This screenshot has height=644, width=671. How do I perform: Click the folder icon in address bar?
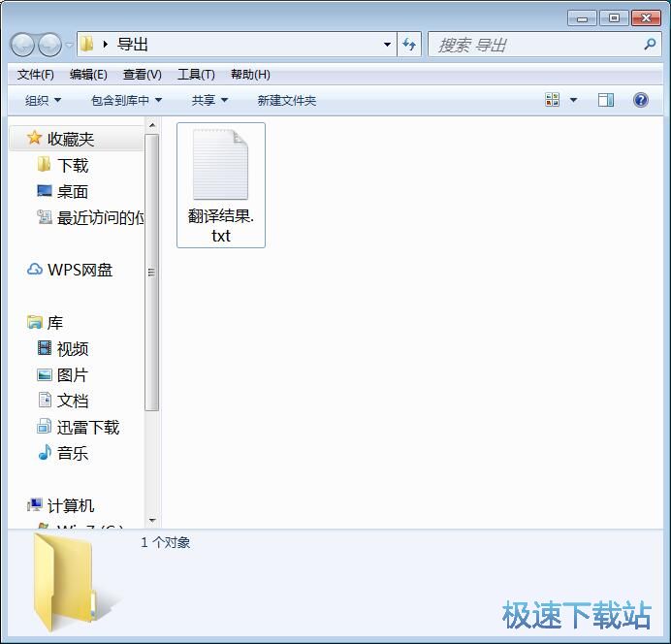pos(87,44)
